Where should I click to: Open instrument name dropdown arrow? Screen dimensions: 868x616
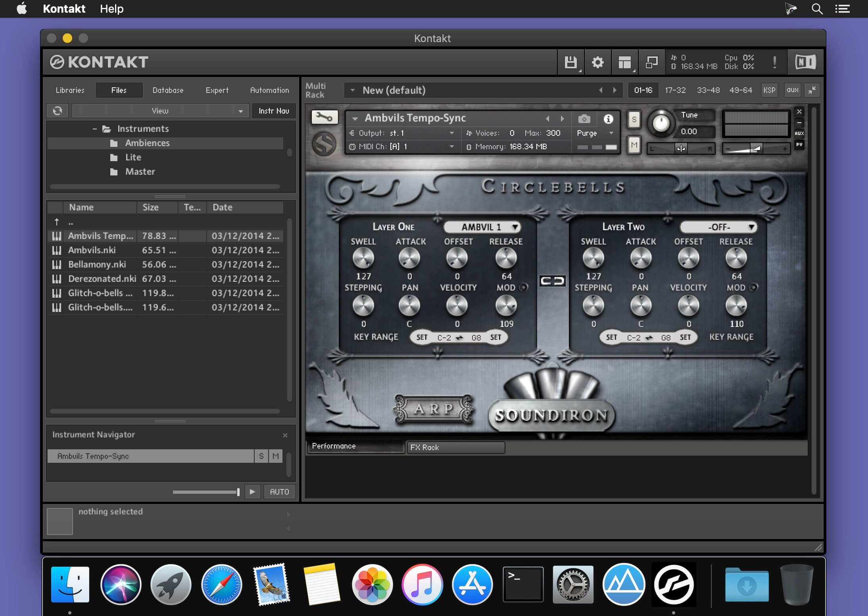(x=355, y=118)
